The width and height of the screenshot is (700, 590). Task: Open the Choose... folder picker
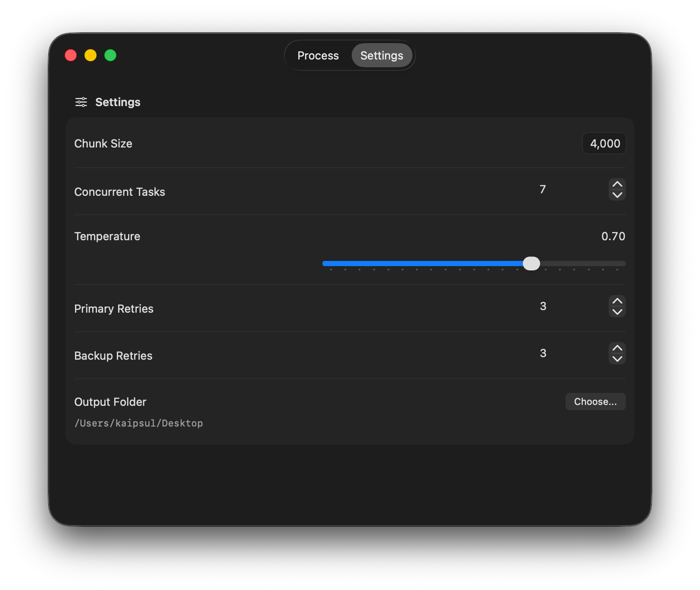595,402
